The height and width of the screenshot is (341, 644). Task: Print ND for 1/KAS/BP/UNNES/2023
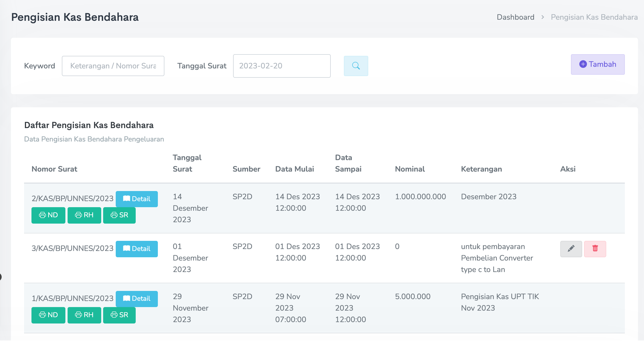[x=48, y=315]
